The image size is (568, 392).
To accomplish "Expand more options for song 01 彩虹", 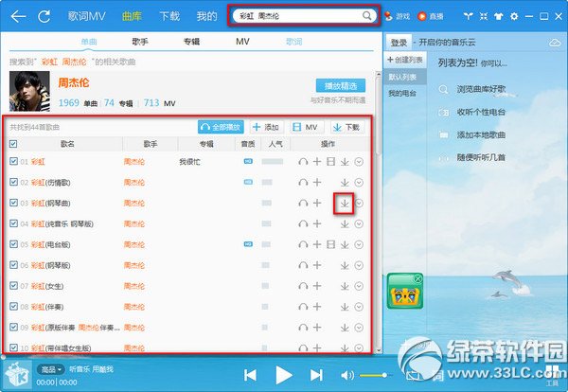I will click(359, 162).
